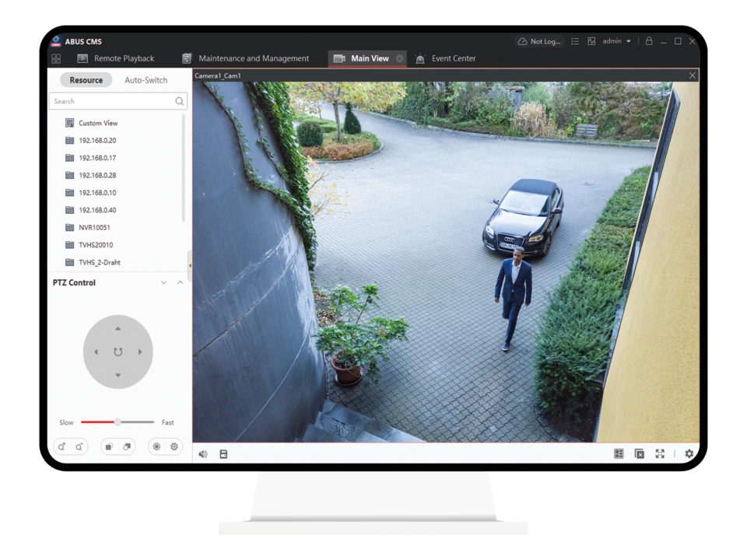Open the module grid menu icon

(x=56, y=58)
